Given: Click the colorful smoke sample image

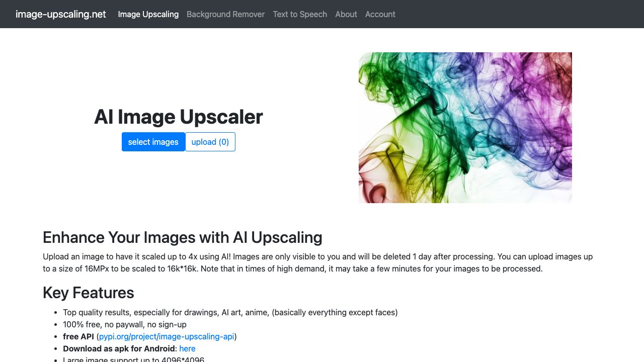Looking at the screenshot, I should click(465, 128).
